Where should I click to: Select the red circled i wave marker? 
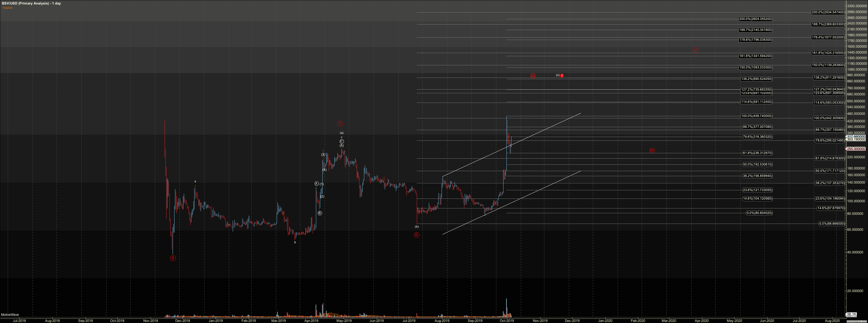[x=340, y=123]
